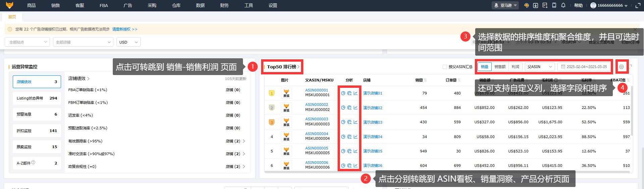
Task: Open FBA menu
Action: coord(104,5)
